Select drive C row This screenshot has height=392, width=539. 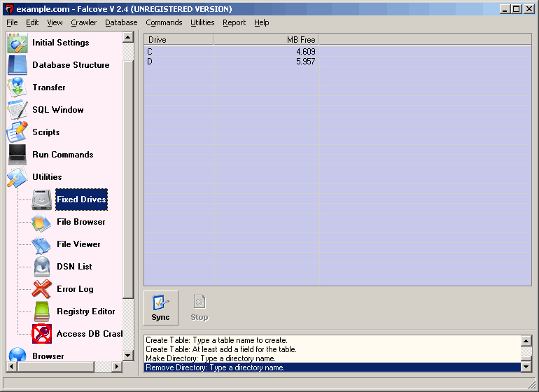click(x=337, y=52)
